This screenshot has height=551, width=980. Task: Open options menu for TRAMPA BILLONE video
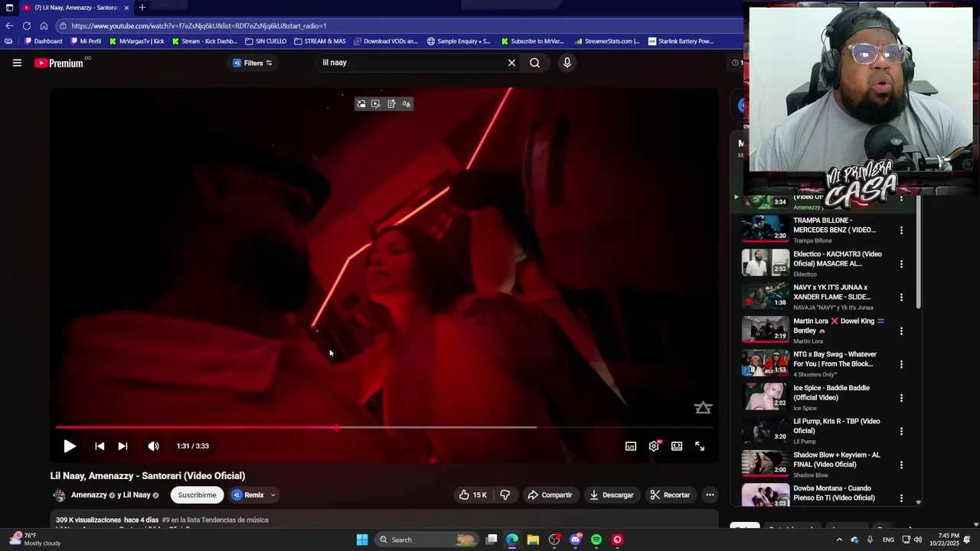[x=901, y=230]
